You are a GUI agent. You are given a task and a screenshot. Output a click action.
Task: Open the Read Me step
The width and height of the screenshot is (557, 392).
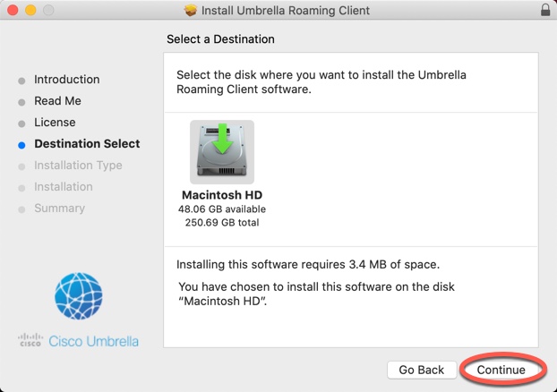tap(57, 101)
